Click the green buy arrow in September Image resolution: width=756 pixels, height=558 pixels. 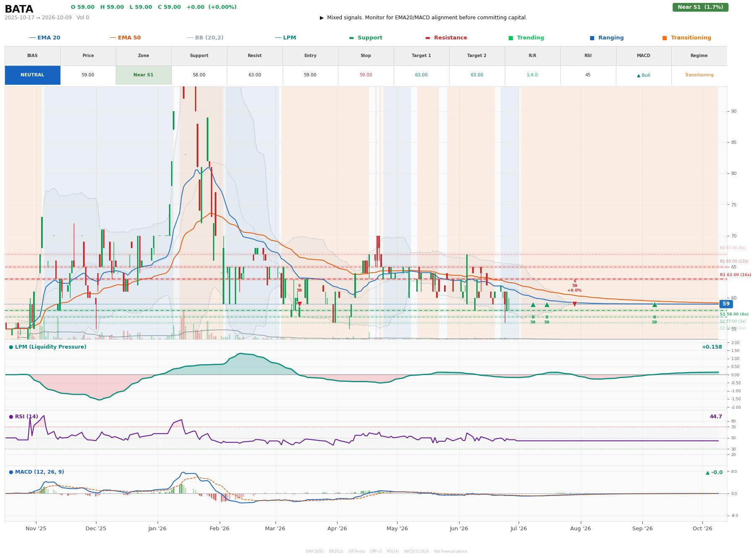click(655, 305)
